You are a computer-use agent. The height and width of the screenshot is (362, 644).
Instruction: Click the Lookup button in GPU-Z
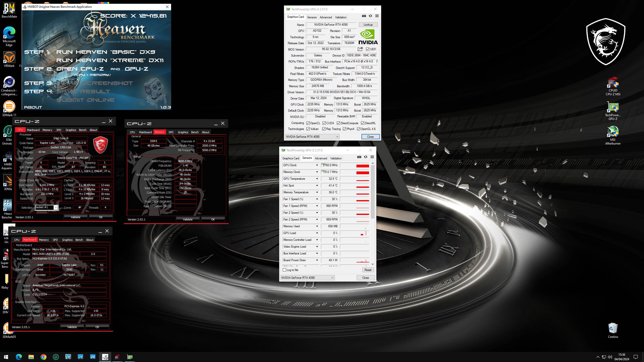point(368,25)
